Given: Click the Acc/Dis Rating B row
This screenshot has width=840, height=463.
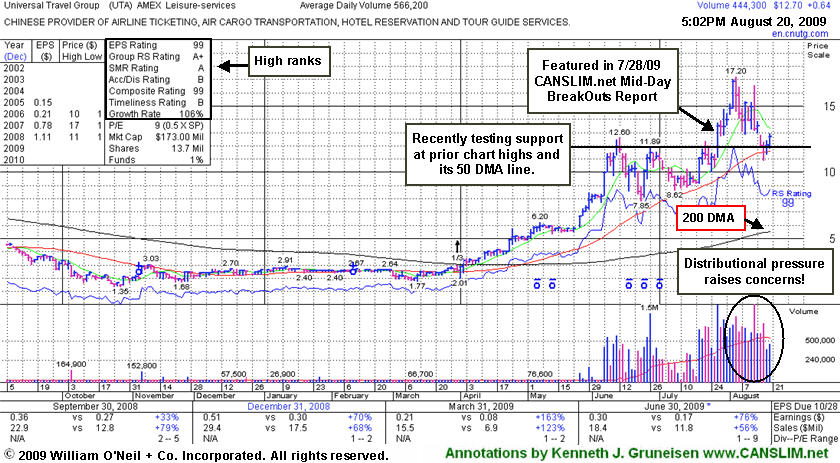Looking at the screenshot, I should tap(156, 79).
